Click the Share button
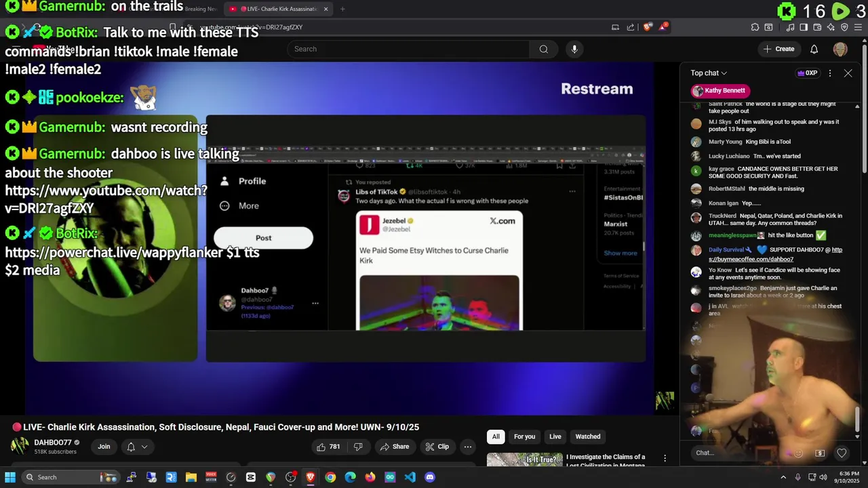Viewport: 868px width, 488px height. (394, 447)
